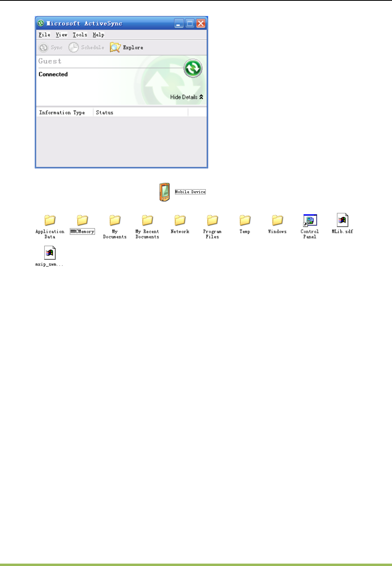Click the Guest device name text
The height and width of the screenshot is (566, 392).
coord(50,61)
